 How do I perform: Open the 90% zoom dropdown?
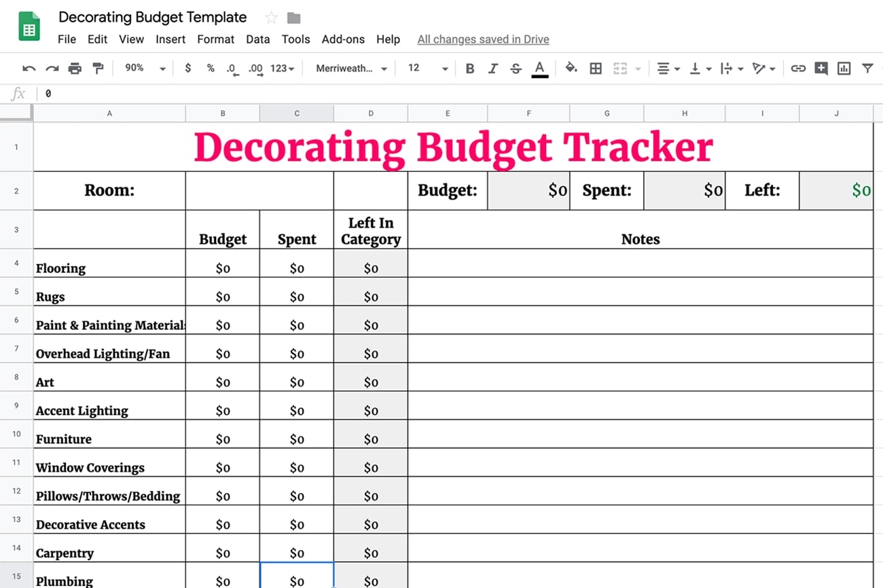coord(145,69)
